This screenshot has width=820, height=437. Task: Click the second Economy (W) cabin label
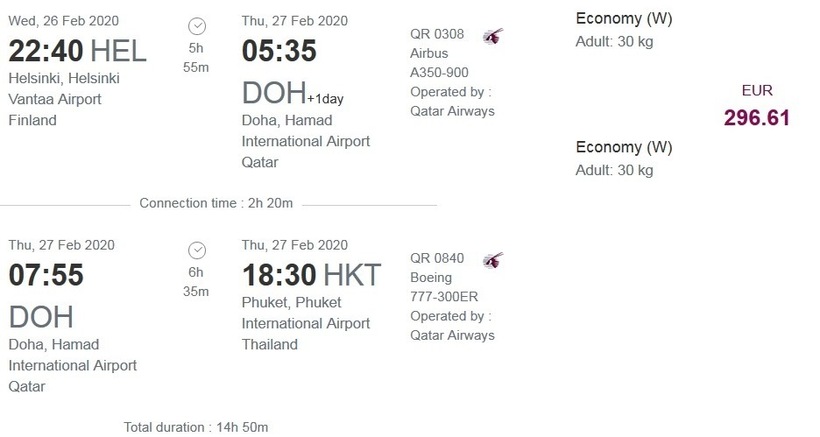[624, 147]
